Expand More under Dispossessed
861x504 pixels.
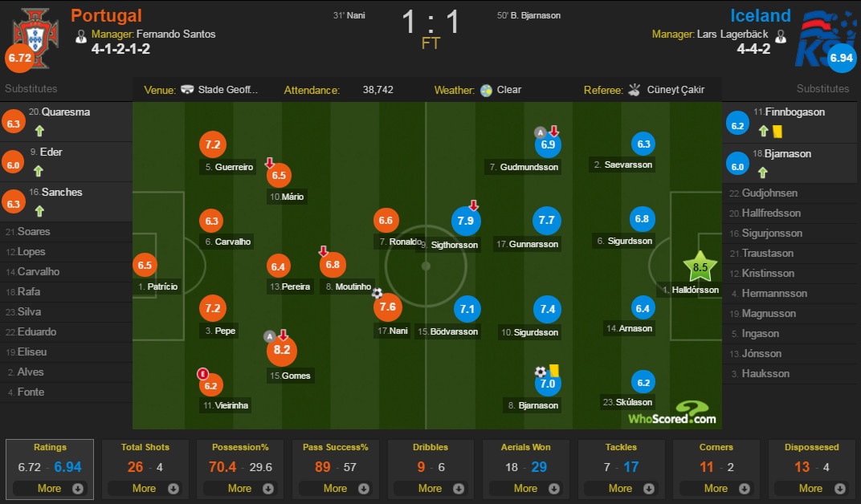pos(810,488)
